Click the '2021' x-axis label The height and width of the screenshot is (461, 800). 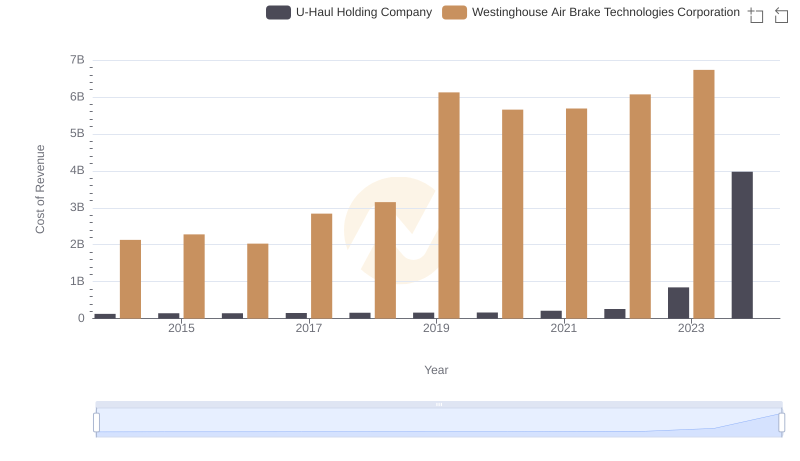[x=564, y=328]
